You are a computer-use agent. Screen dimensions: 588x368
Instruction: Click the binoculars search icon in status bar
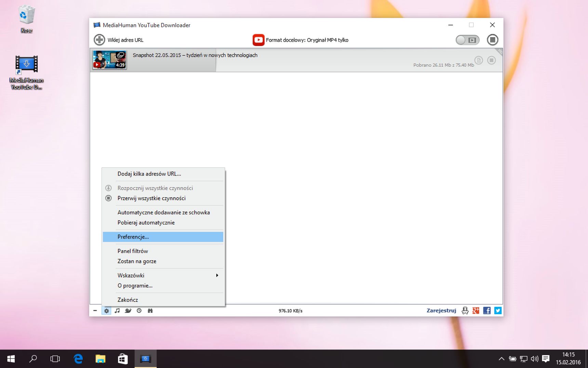(x=150, y=310)
